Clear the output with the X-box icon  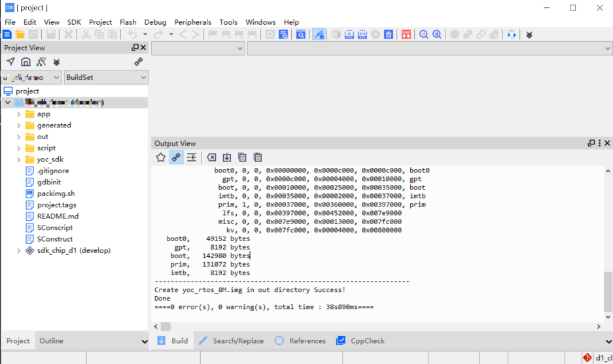pyautogui.click(x=211, y=157)
